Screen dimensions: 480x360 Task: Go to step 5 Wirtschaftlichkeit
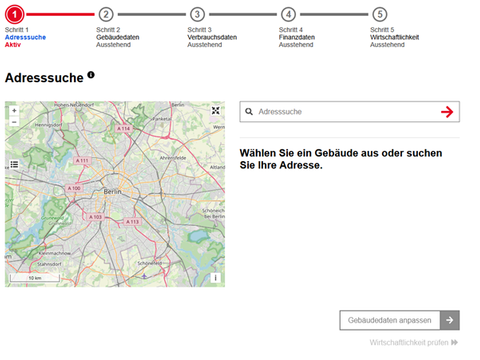tap(380, 15)
